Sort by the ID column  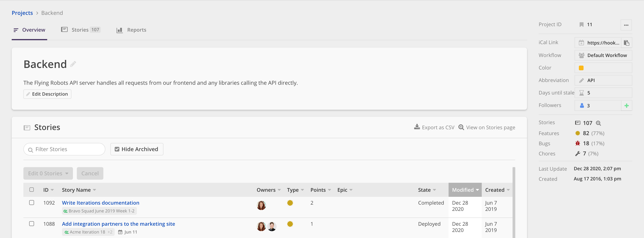(48, 190)
